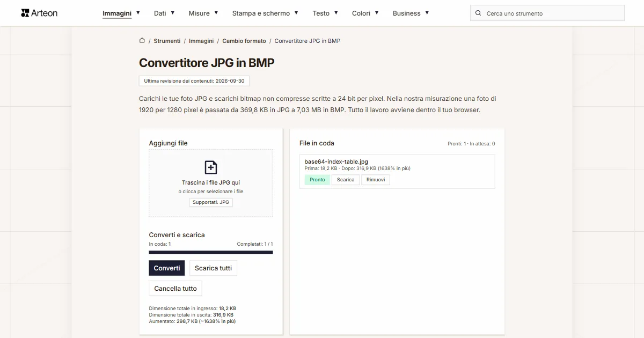644x338 pixels.
Task: Click the File in coda heading
Action: [317, 143]
